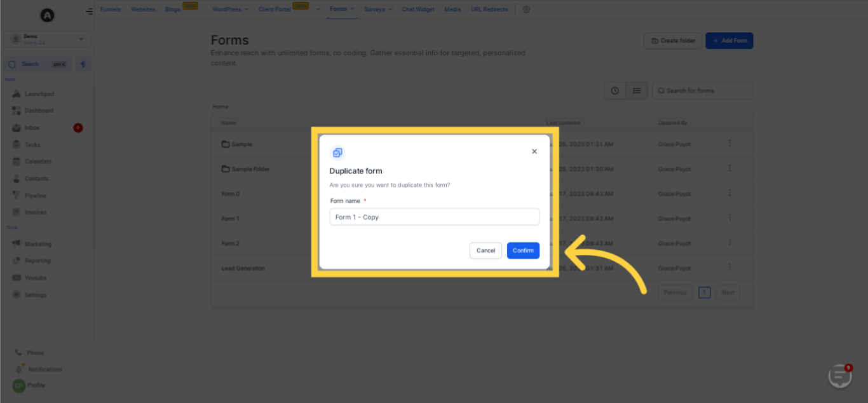868x403 pixels.
Task: Close the Duplicate form dialog
Action: pos(534,151)
